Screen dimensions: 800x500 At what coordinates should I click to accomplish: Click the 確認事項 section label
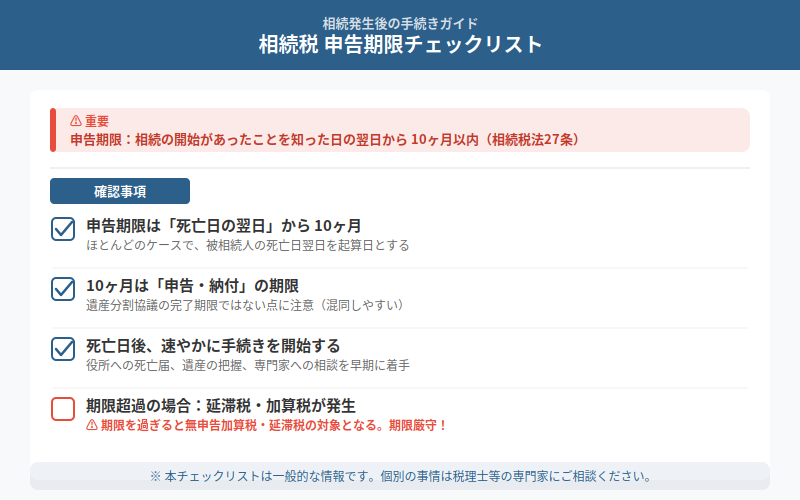[120, 191]
